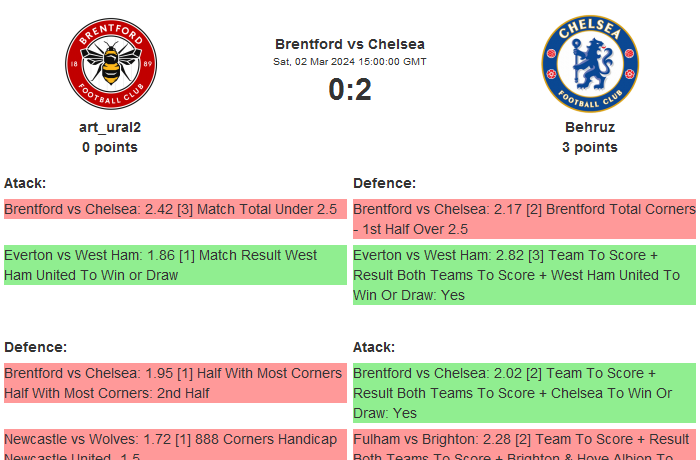Viewport: 700px width, 460px height.
Task: Open the Brentford vs Chelsea match title
Action: [x=350, y=44]
